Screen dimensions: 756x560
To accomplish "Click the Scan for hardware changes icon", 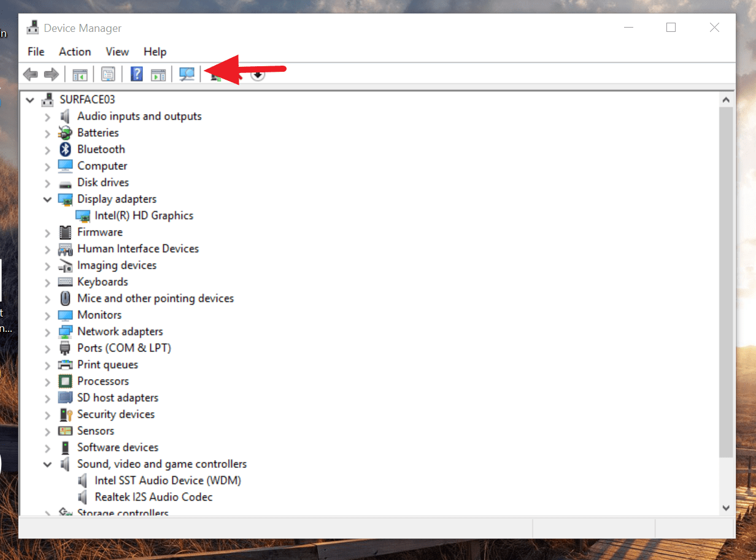I will pos(187,74).
